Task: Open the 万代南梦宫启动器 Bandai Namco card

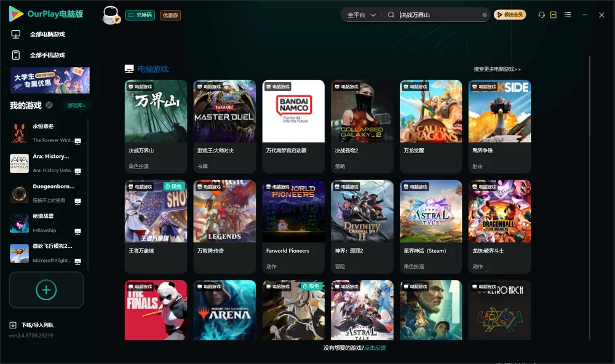Action: pos(293,126)
